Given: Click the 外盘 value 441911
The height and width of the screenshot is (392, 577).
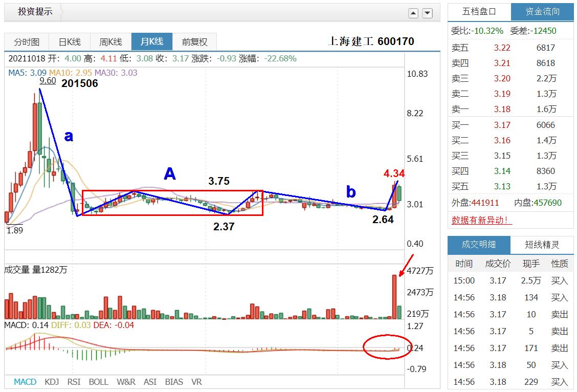Looking at the screenshot, I should click(485, 203).
